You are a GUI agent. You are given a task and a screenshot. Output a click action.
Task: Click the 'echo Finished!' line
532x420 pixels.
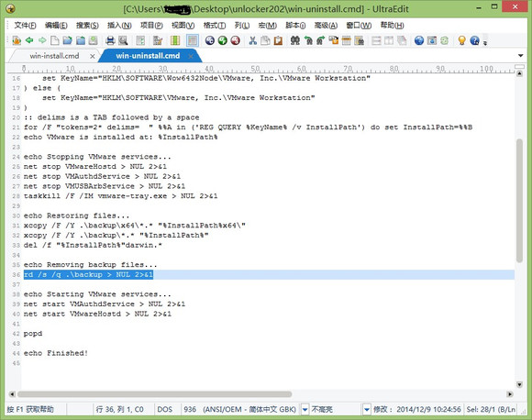(56, 353)
